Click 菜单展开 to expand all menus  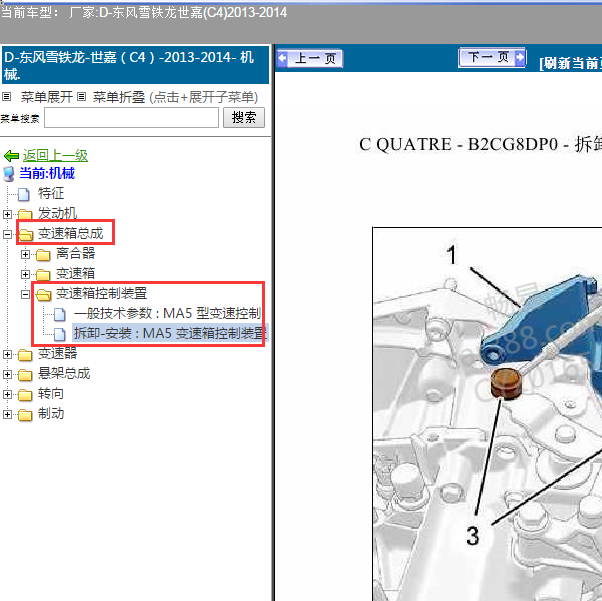coord(46,97)
